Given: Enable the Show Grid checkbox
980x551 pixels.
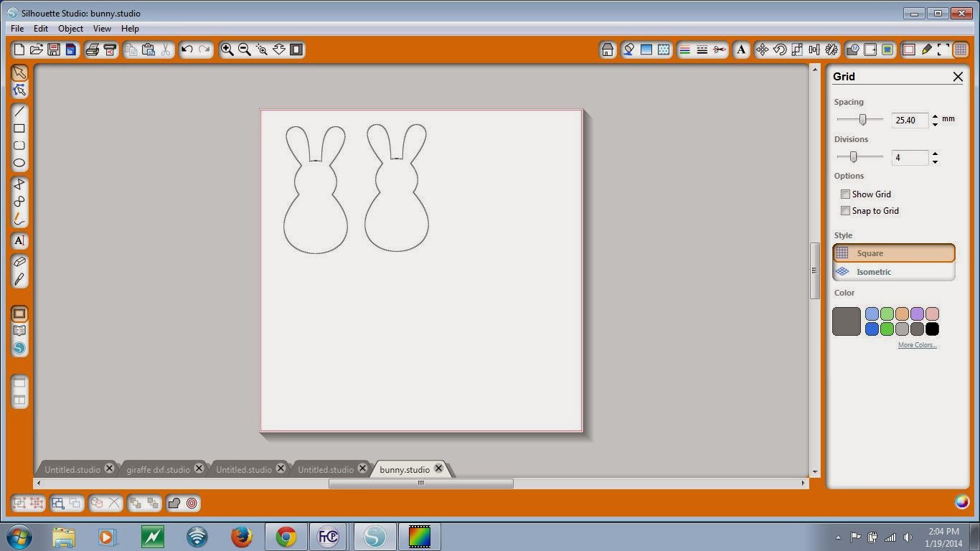Looking at the screenshot, I should pyautogui.click(x=845, y=194).
